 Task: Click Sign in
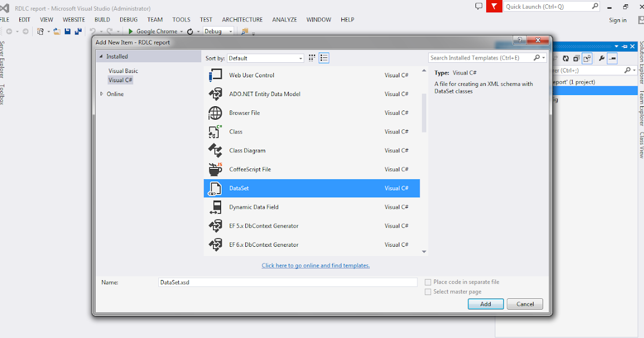(x=618, y=20)
